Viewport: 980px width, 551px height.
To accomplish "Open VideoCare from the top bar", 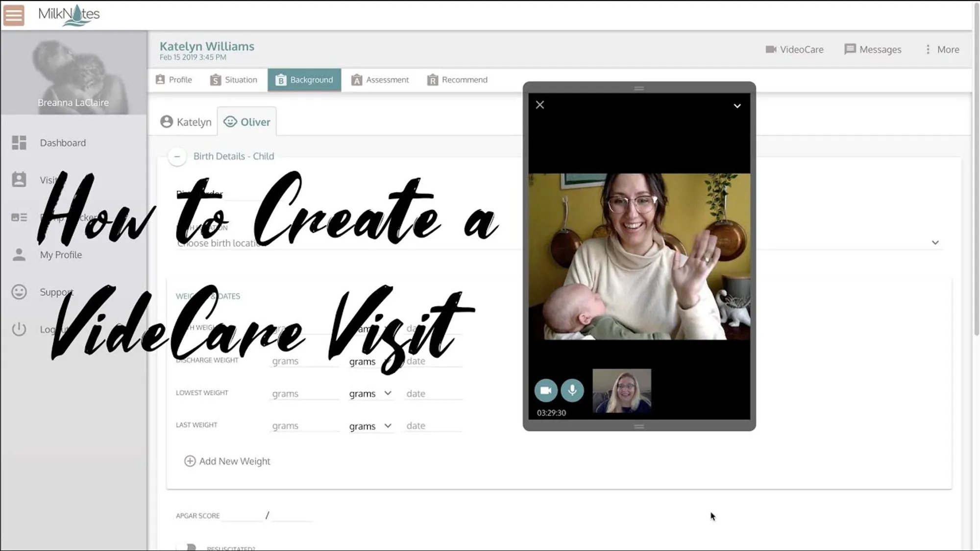I will pos(794,49).
